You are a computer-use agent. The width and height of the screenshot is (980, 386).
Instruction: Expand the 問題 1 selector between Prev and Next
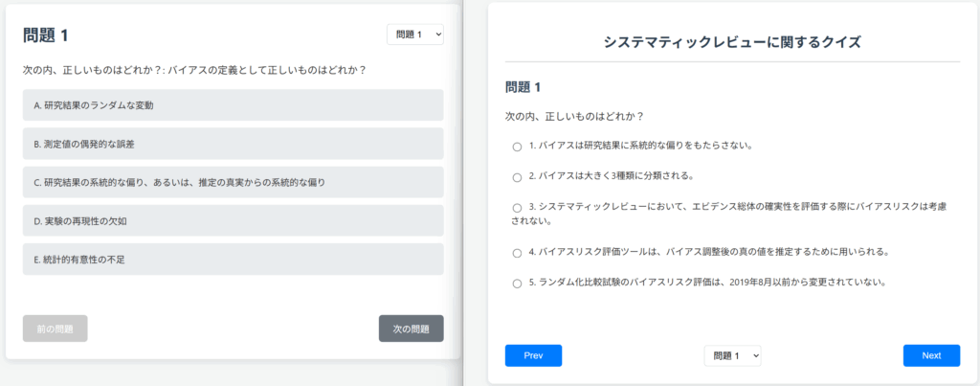[x=732, y=355]
